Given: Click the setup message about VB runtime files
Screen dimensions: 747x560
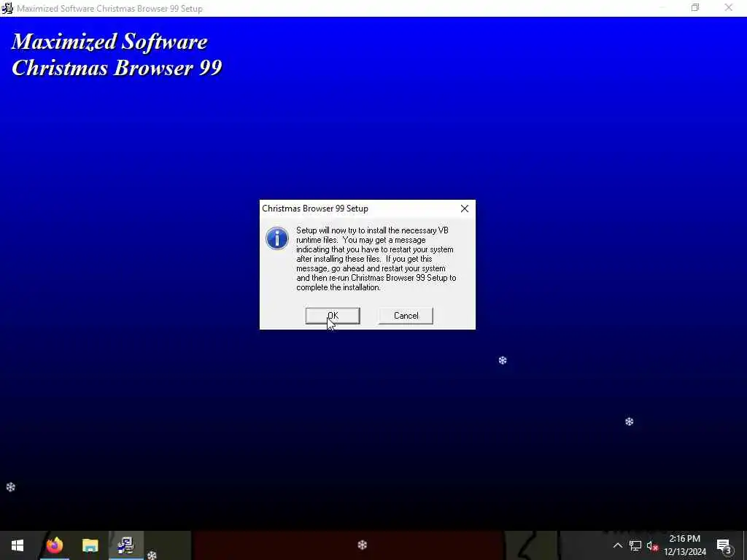Looking at the screenshot, I should pyautogui.click(x=376, y=259).
